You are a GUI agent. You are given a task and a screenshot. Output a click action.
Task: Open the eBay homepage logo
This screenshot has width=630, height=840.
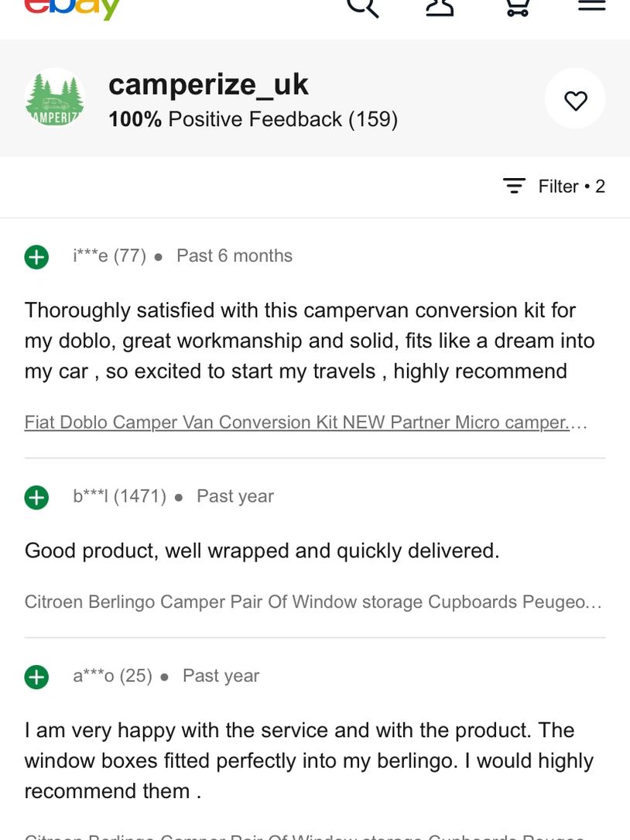pos(72,8)
